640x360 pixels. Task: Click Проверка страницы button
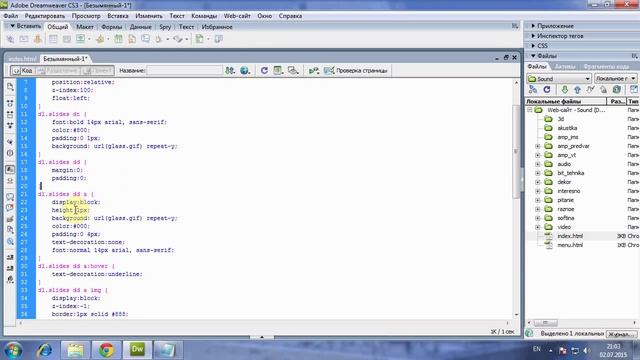pos(356,71)
